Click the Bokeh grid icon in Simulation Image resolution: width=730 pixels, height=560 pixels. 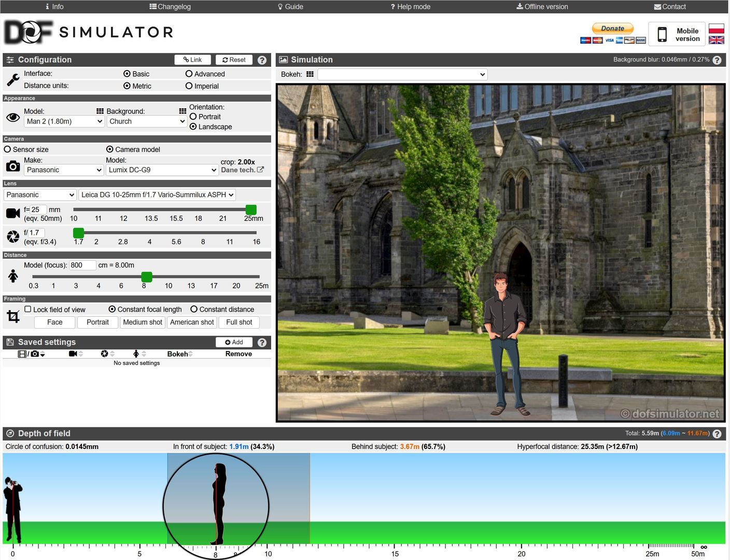point(310,74)
